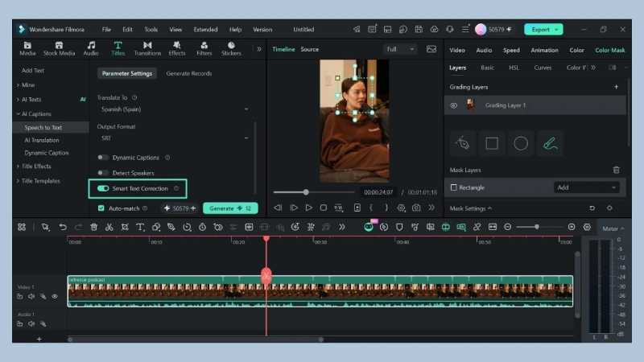The height and width of the screenshot is (362, 644).
Task: Click the Generate button
Action: click(x=230, y=208)
